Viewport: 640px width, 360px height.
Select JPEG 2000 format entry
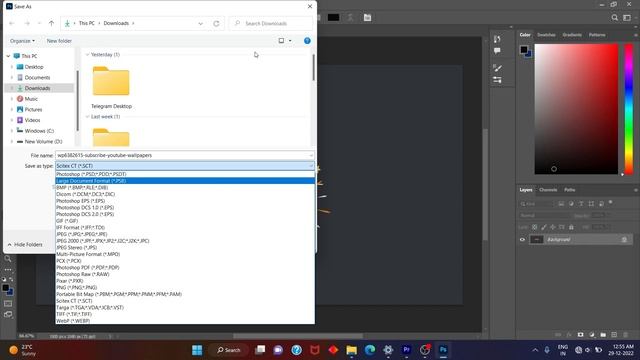pyautogui.click(x=185, y=241)
